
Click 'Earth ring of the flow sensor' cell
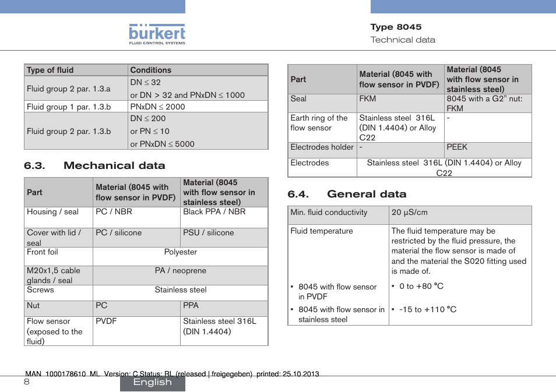tap(322, 128)
